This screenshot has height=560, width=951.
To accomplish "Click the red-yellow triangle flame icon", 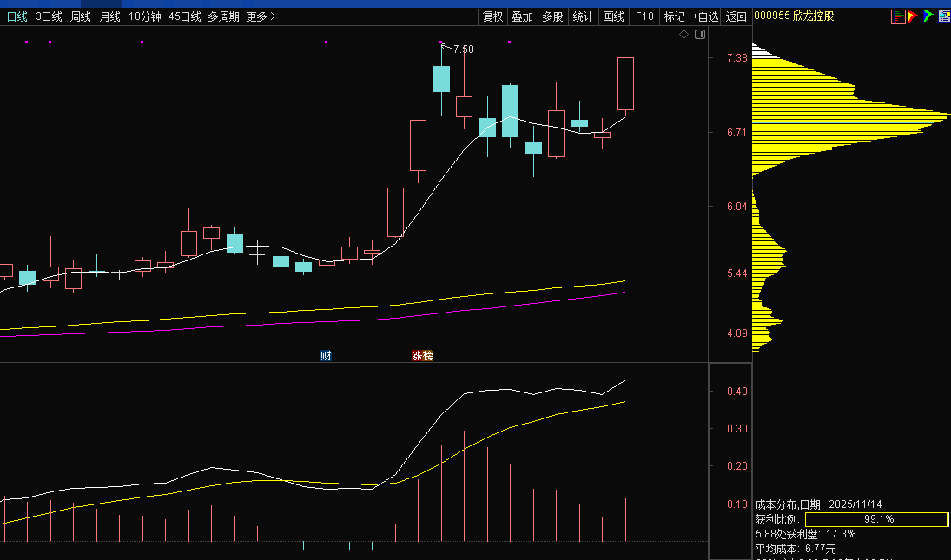I will [912, 16].
